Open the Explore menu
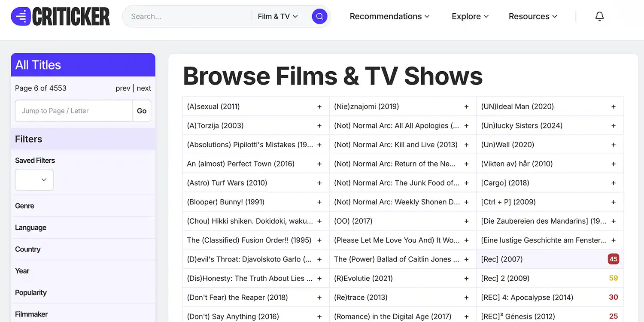 [x=470, y=16]
